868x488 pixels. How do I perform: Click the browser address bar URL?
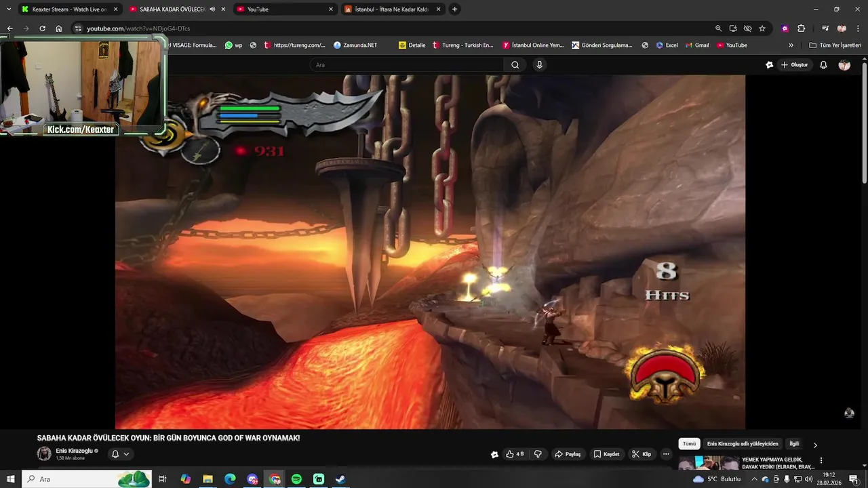pyautogui.click(x=138, y=28)
